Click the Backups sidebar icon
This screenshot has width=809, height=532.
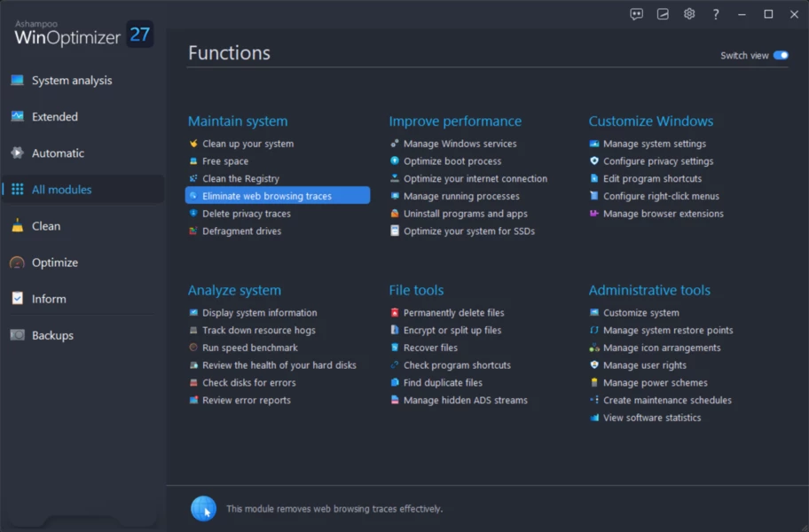[x=17, y=335]
